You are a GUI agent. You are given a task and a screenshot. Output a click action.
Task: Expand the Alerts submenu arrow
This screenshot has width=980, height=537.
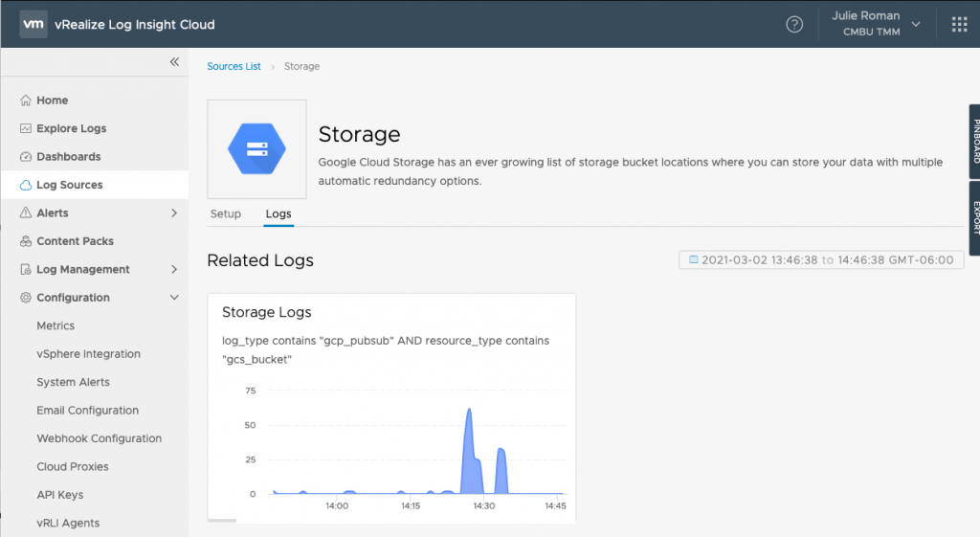[174, 213]
